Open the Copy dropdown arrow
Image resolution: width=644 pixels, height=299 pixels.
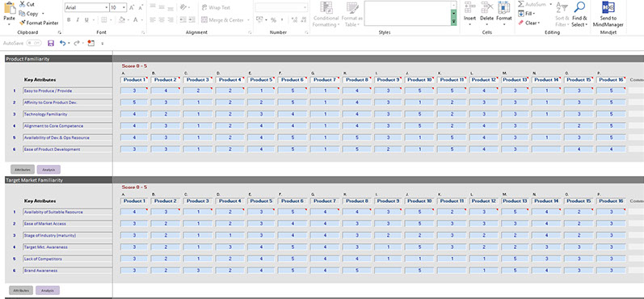43,14
